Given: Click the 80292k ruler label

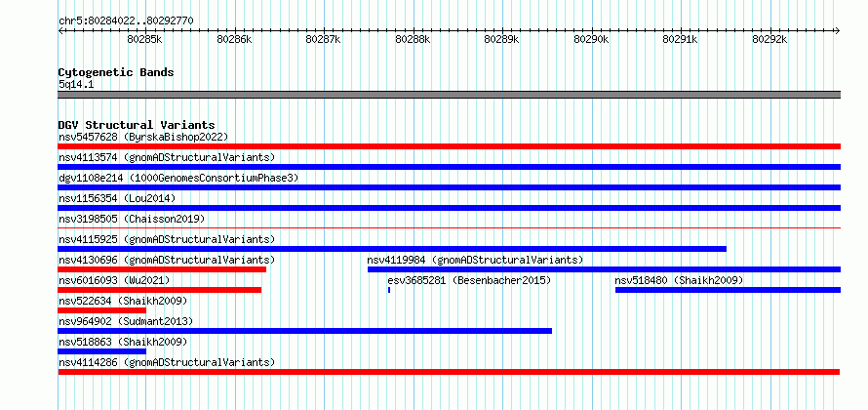Looking at the screenshot, I should tap(769, 39).
